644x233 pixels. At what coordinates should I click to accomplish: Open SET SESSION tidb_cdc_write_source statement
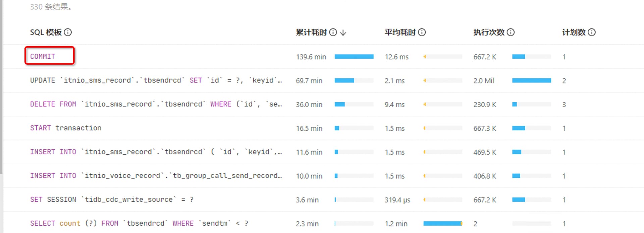112,199
